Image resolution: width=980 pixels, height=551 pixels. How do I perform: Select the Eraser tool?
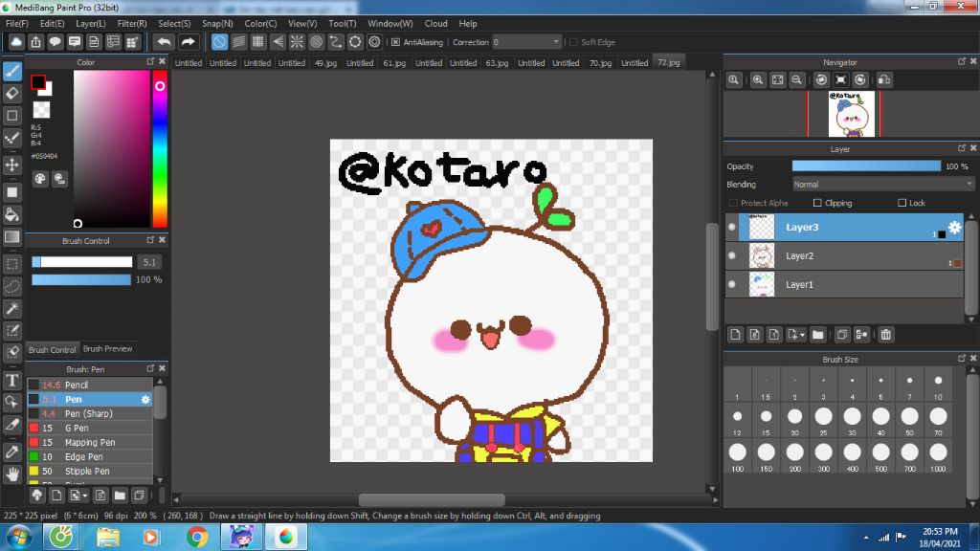[x=11, y=94]
